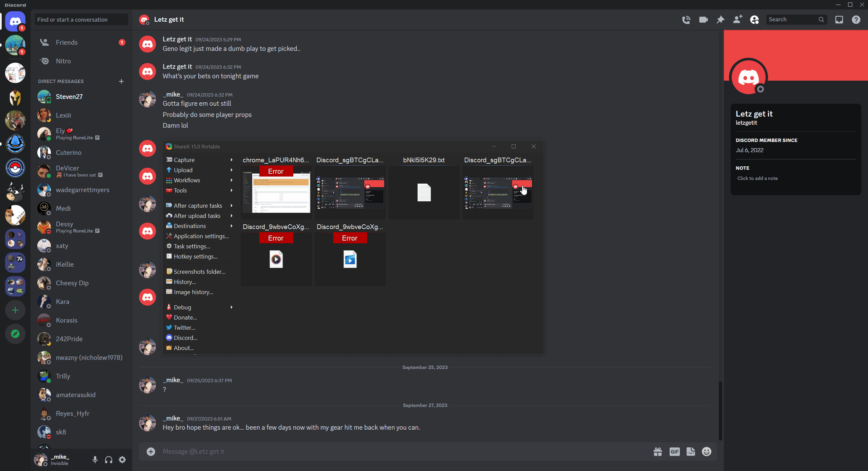
Task: Open Friends list in Discord
Action: coord(65,42)
